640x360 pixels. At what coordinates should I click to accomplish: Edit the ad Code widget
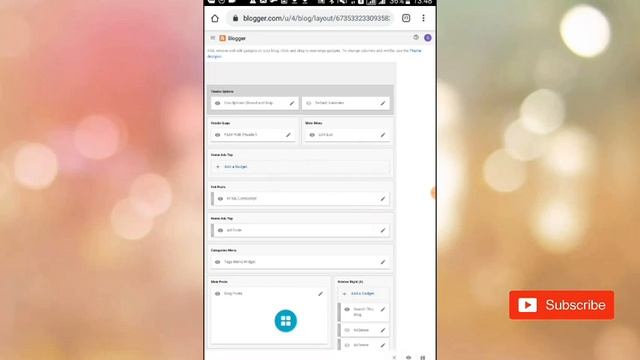(x=383, y=230)
